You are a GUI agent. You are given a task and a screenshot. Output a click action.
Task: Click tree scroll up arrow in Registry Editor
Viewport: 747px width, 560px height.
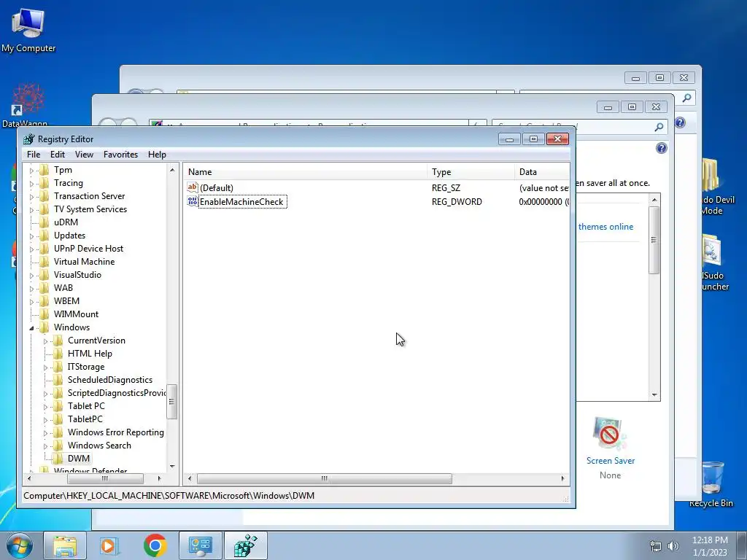pyautogui.click(x=172, y=169)
